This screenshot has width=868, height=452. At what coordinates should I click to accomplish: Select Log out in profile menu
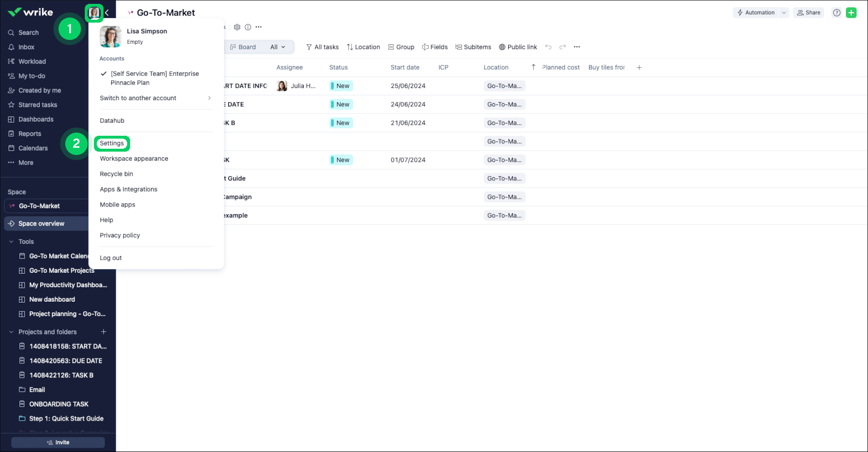pos(111,258)
